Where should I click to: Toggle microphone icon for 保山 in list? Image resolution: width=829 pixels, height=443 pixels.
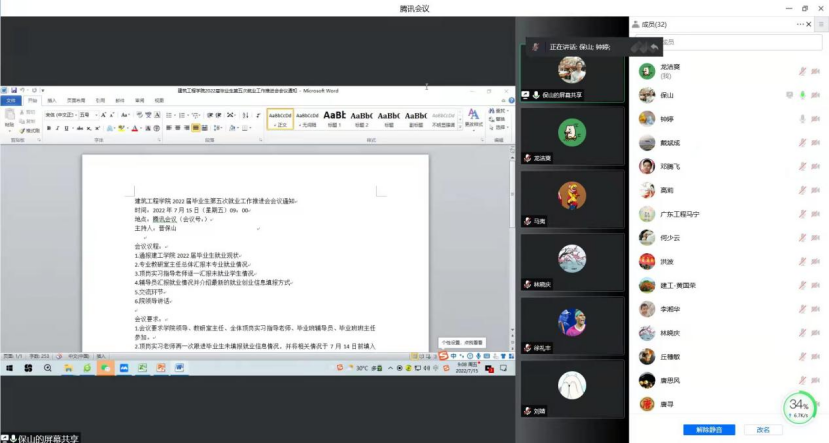click(802, 95)
